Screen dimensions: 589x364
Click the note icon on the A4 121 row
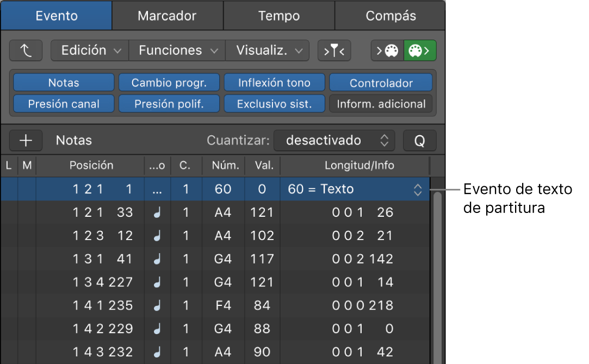[157, 212]
